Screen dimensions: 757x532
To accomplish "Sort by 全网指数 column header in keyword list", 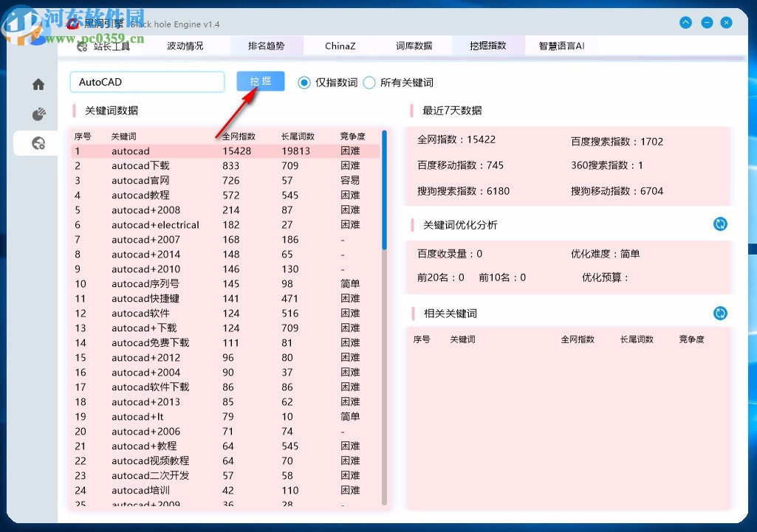I will pyautogui.click(x=239, y=137).
